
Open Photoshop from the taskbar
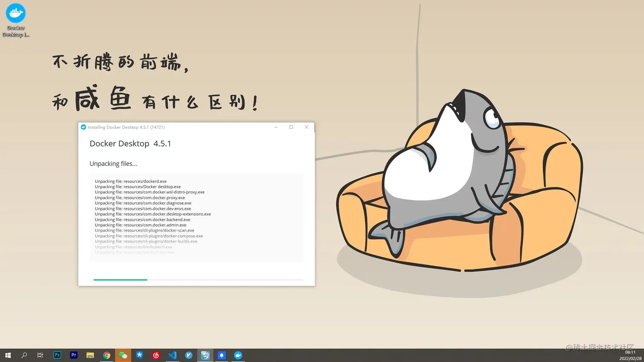tap(57, 355)
